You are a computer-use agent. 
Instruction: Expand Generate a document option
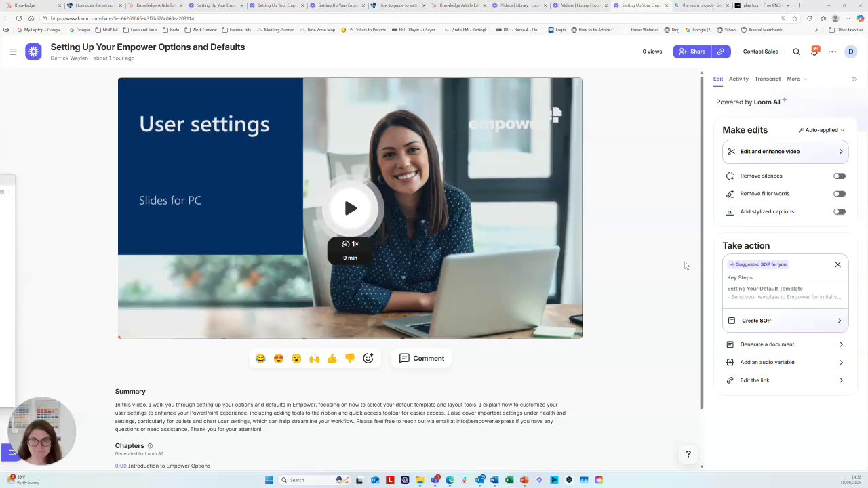(785, 344)
